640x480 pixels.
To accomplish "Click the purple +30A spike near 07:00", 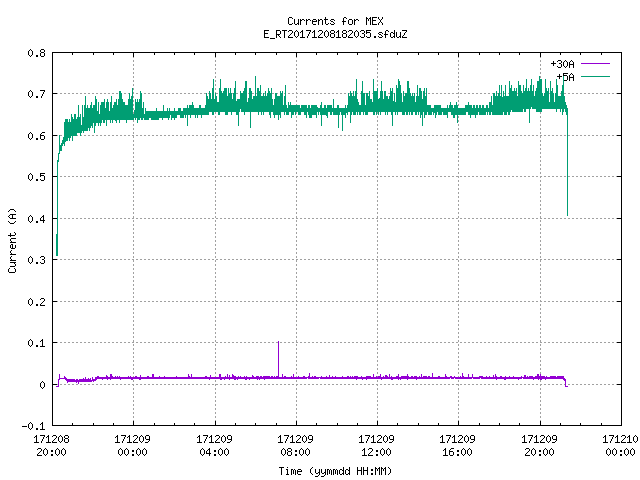I will click(x=278, y=358).
